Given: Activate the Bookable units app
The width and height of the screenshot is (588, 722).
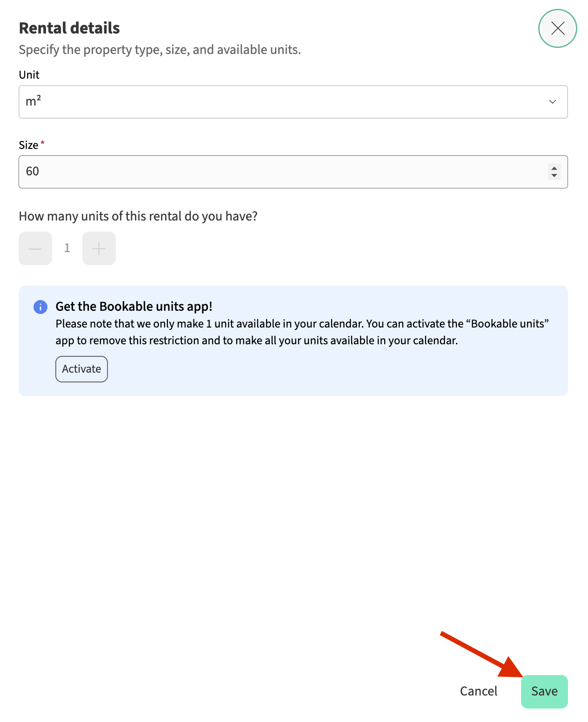Looking at the screenshot, I should [81, 369].
